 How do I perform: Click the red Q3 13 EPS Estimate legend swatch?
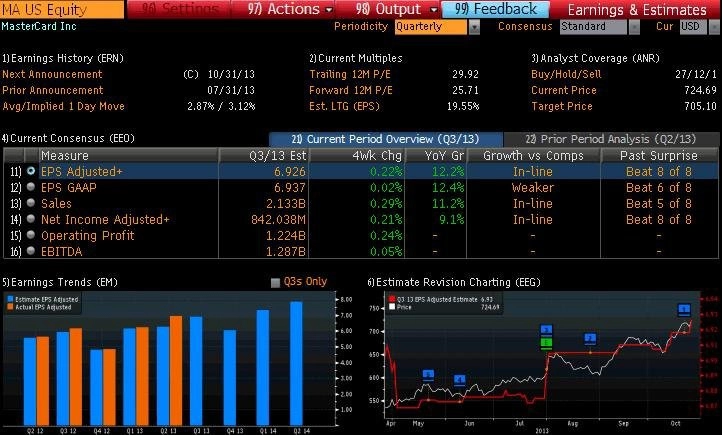[x=392, y=299]
